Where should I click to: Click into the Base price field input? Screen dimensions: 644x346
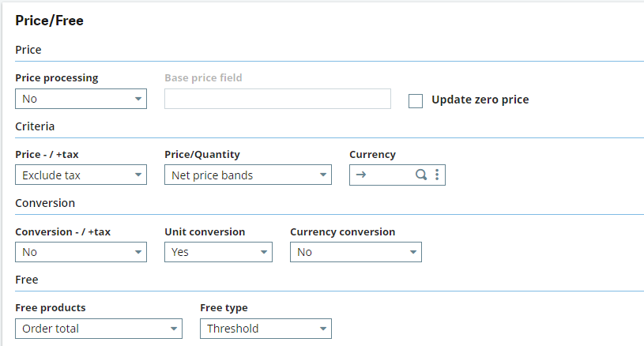click(277, 99)
